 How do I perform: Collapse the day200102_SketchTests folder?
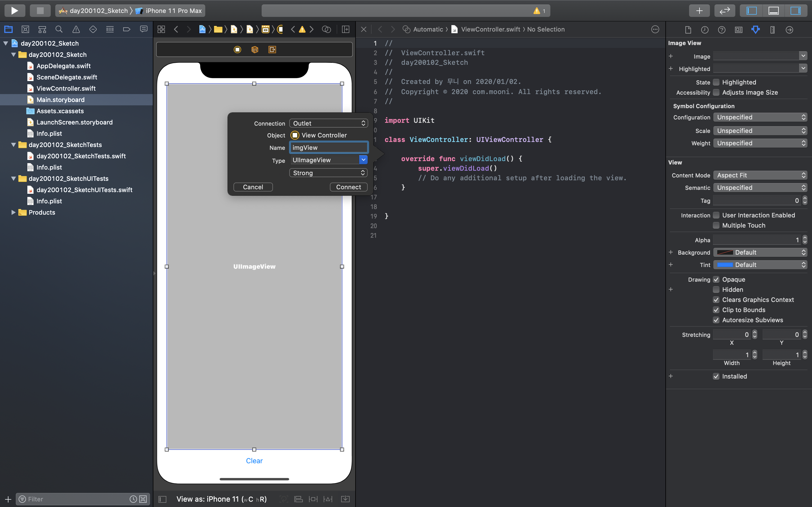pos(14,145)
